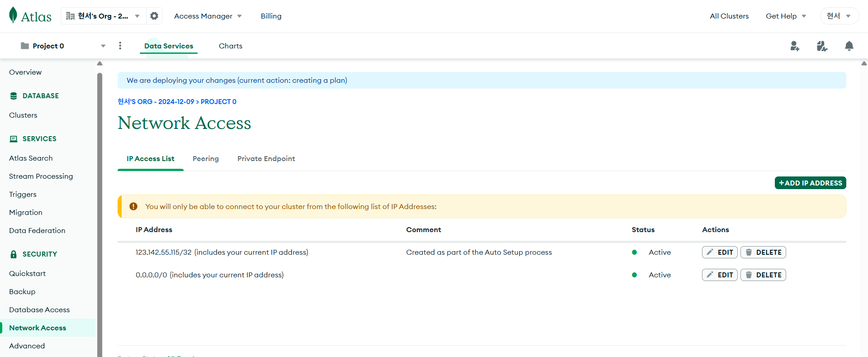Open Triggers in the sidebar

coord(23,195)
